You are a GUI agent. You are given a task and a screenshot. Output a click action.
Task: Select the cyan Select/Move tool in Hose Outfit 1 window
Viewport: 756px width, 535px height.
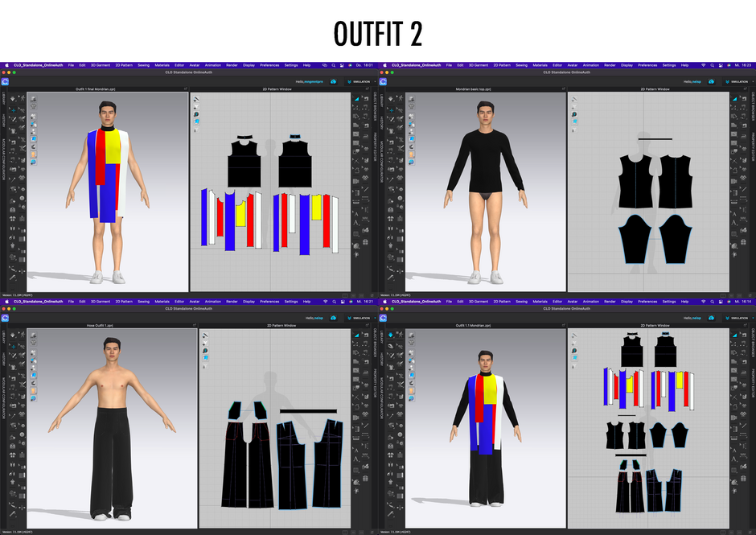13,347
